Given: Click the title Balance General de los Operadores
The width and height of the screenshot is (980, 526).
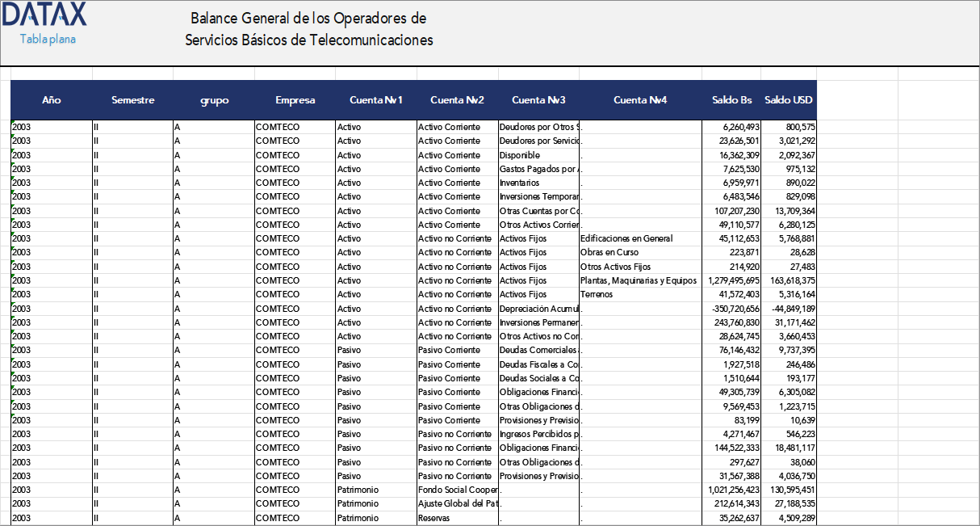Looking at the screenshot, I should pos(308,18).
